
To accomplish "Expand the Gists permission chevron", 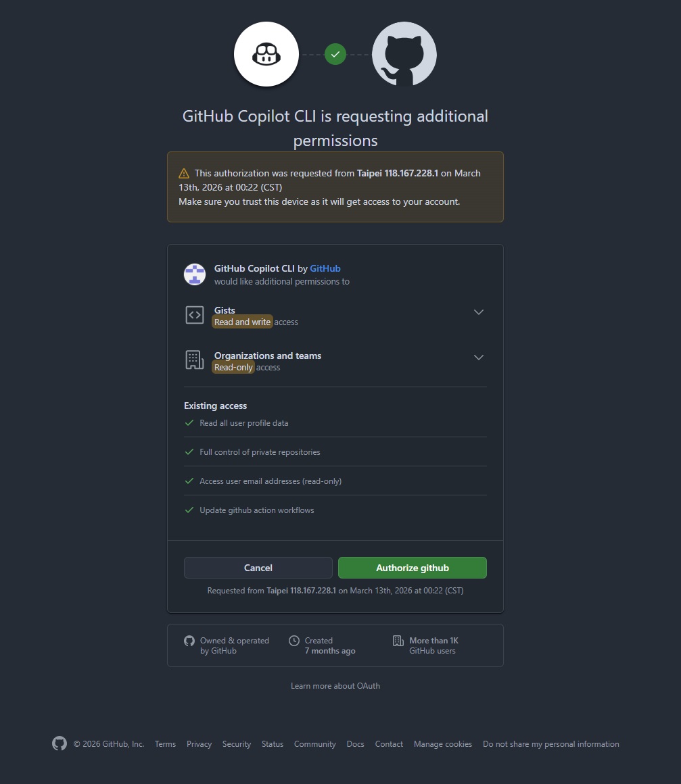I will 479,312.
